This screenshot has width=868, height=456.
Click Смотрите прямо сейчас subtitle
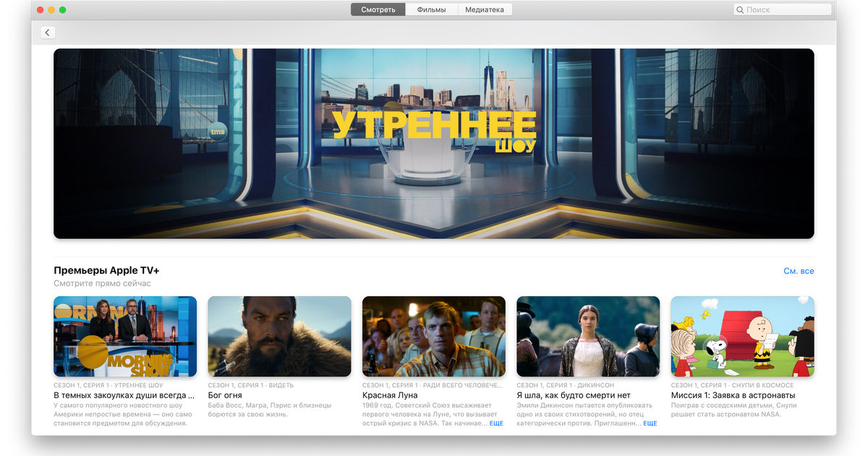102,284
